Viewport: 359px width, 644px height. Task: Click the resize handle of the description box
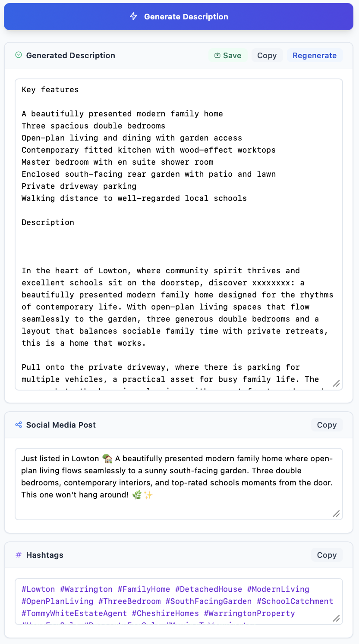(336, 384)
